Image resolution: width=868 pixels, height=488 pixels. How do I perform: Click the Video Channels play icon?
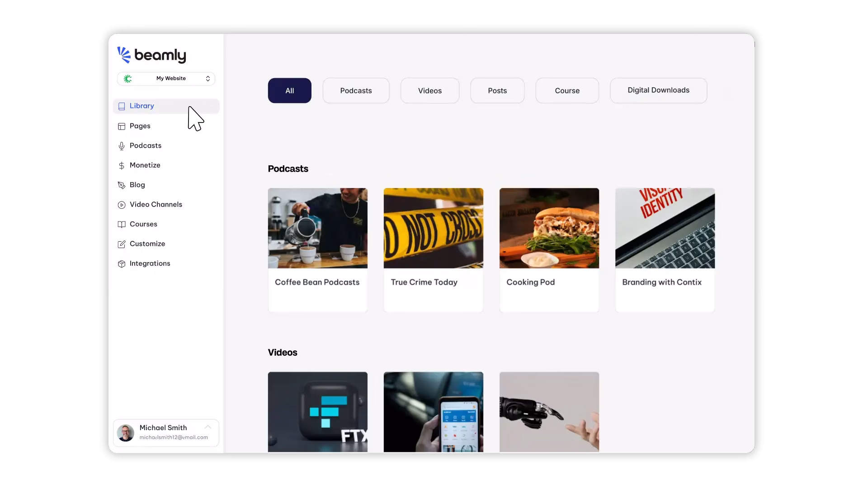coord(122,205)
